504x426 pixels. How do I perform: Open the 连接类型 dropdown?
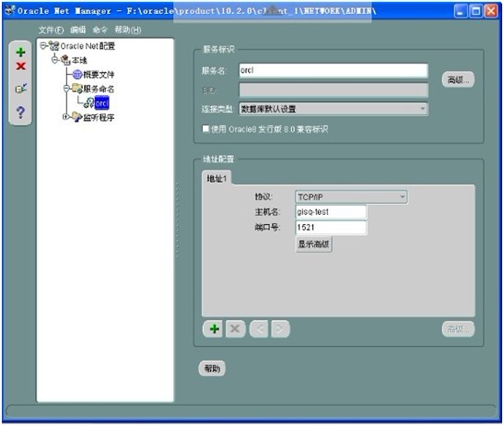(334, 109)
